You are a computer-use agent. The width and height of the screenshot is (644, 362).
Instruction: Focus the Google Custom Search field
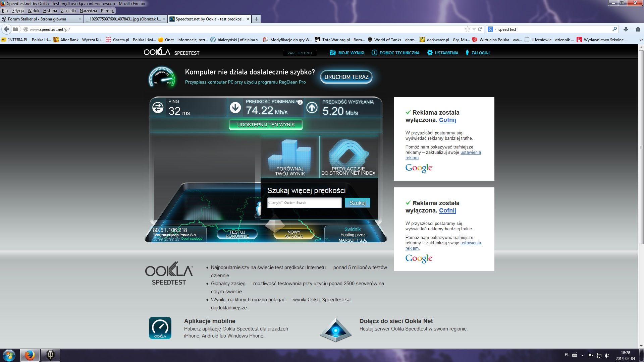[x=304, y=203]
